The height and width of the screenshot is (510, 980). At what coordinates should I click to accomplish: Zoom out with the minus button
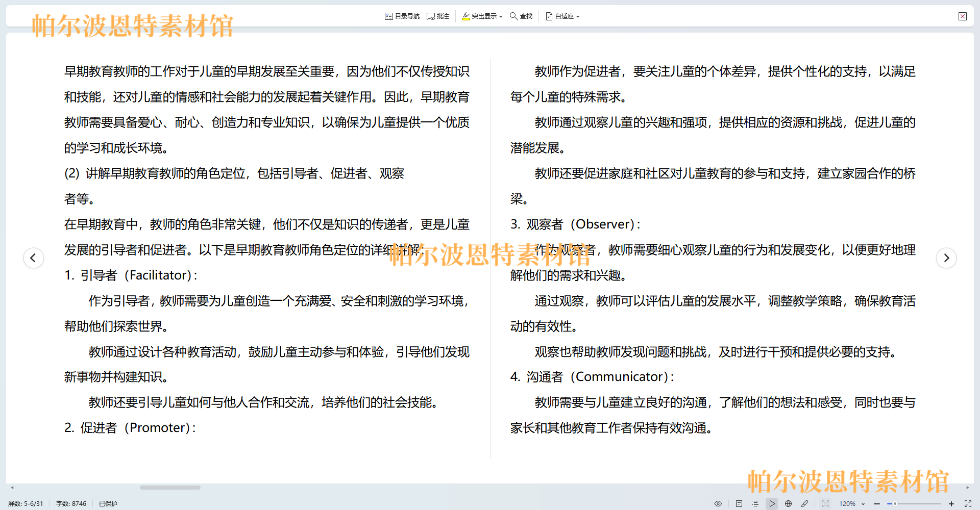(x=877, y=503)
